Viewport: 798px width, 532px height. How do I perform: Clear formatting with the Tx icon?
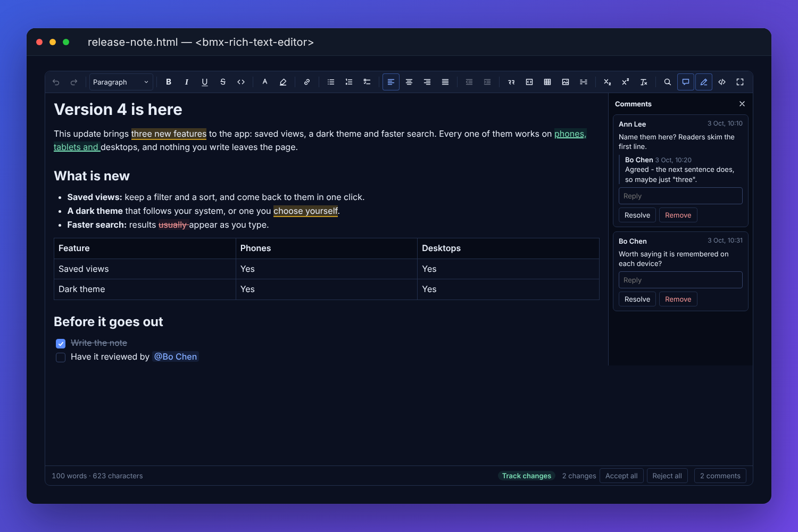[x=644, y=82]
